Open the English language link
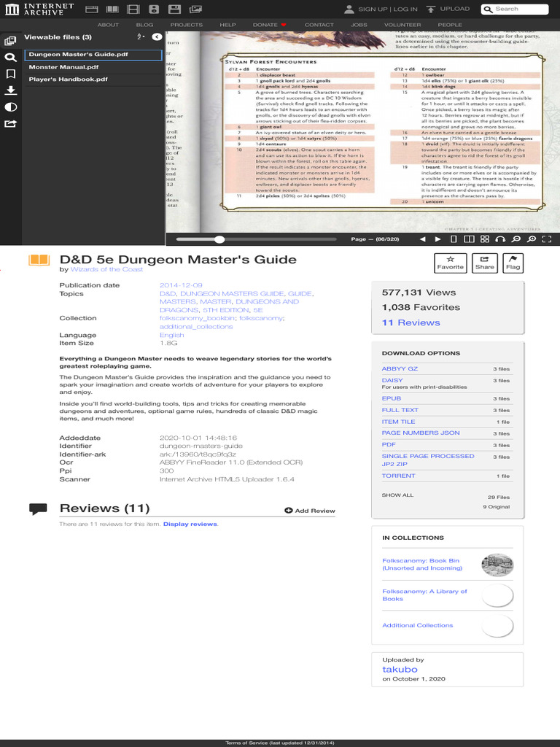560x747 pixels. 172,335
